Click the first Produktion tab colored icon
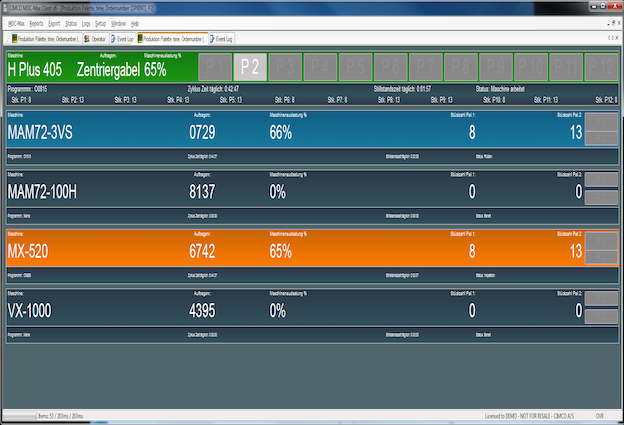The height and width of the screenshot is (425, 624). (15, 39)
